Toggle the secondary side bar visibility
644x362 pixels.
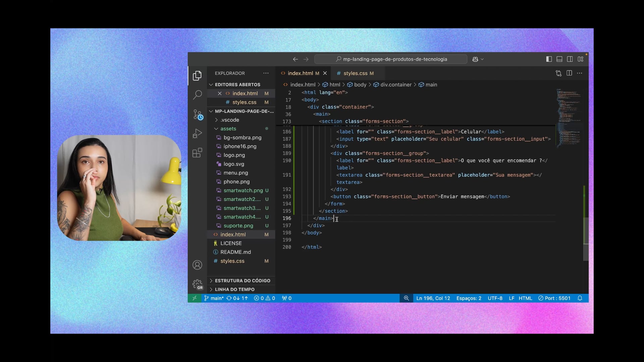click(x=570, y=59)
